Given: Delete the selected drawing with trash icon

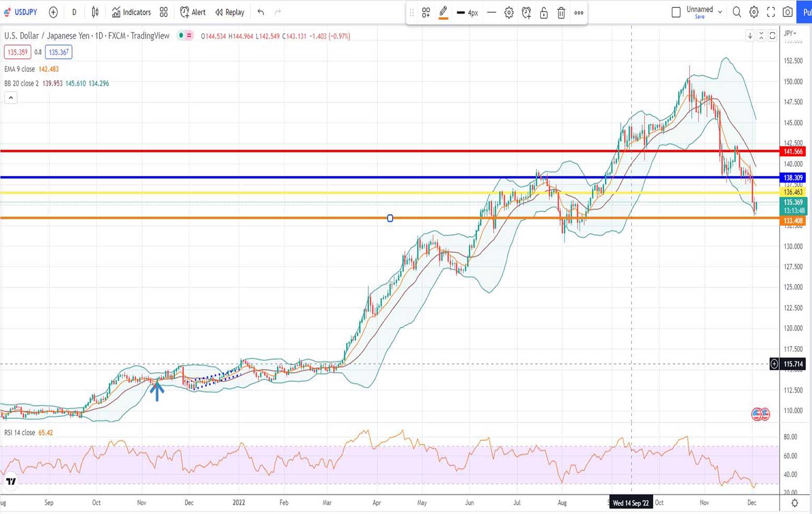Looking at the screenshot, I should 561,13.
